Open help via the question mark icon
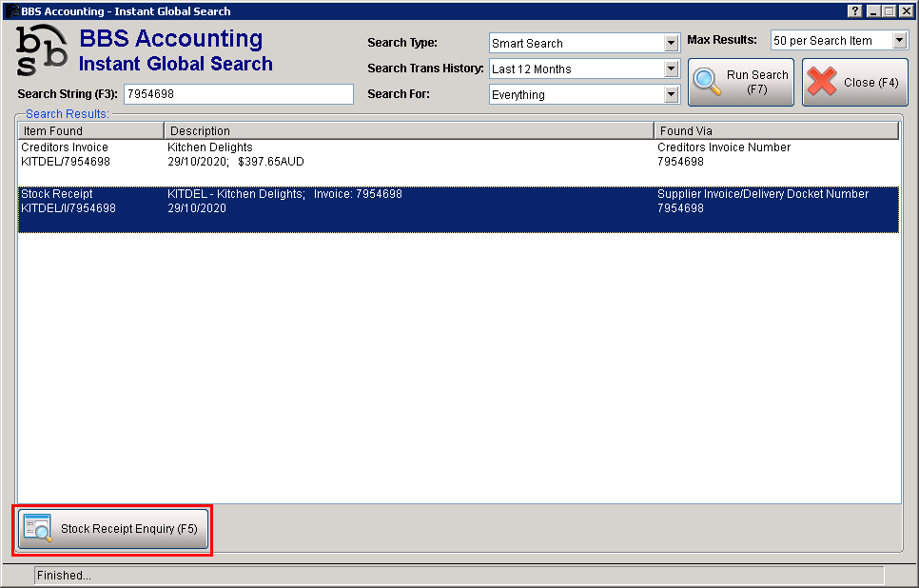 click(x=854, y=10)
